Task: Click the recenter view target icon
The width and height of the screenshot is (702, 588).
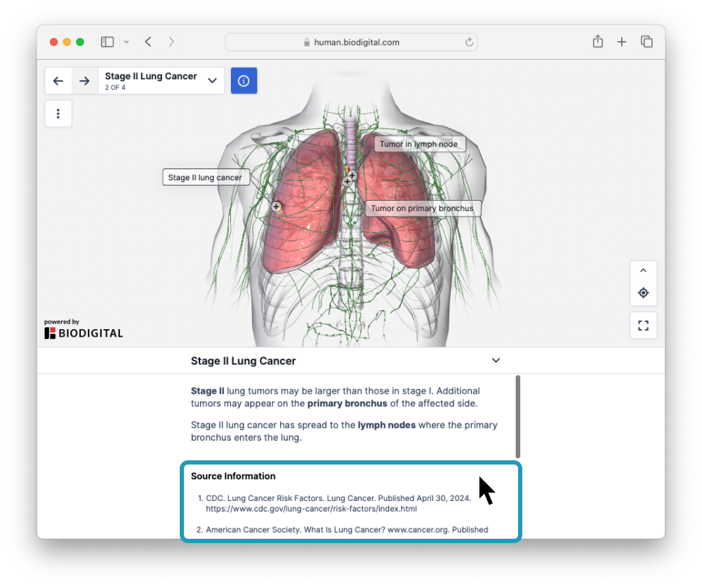Action: (x=643, y=293)
